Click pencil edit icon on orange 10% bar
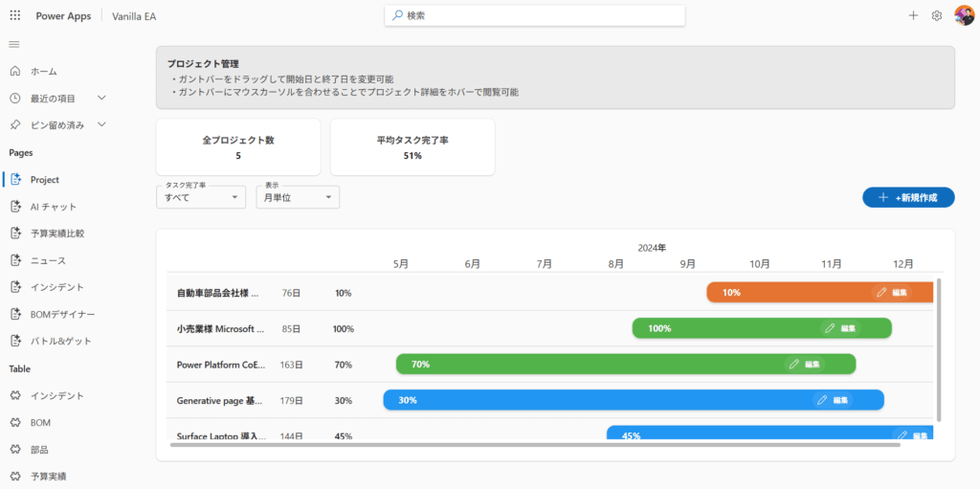The image size is (980, 489). click(881, 292)
